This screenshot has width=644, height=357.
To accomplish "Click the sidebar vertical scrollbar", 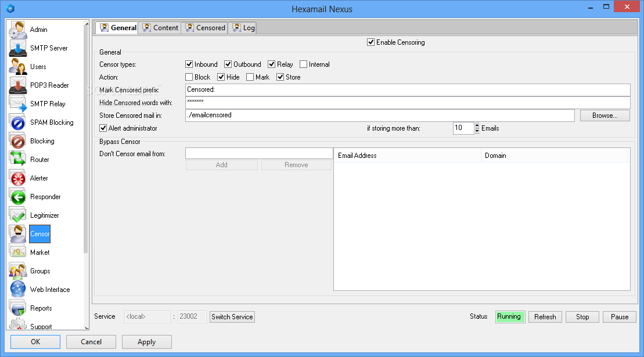I will (87, 139).
